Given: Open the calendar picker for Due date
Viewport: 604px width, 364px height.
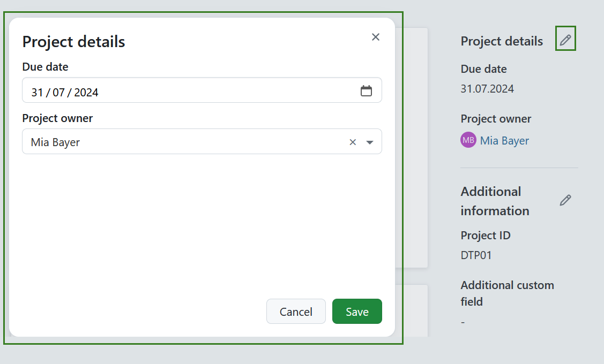Looking at the screenshot, I should click(366, 91).
